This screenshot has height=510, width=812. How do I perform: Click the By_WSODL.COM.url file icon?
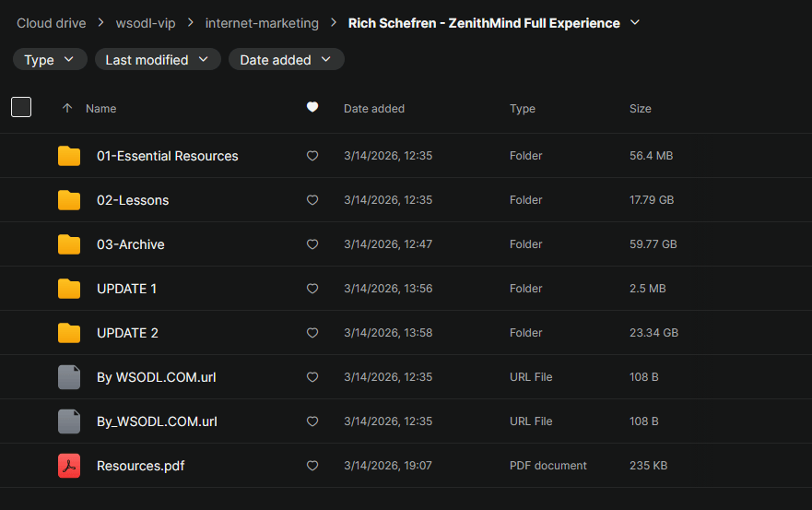pos(69,421)
